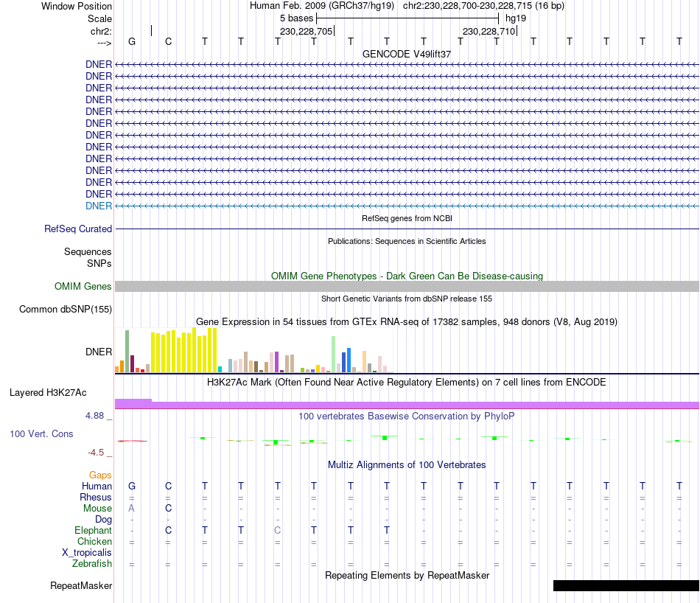
Task: Click the purple H3K27Ac signal band
Action: [x=407, y=405]
